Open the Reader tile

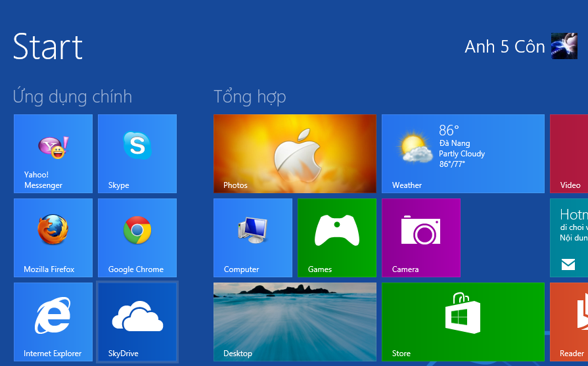click(569, 322)
